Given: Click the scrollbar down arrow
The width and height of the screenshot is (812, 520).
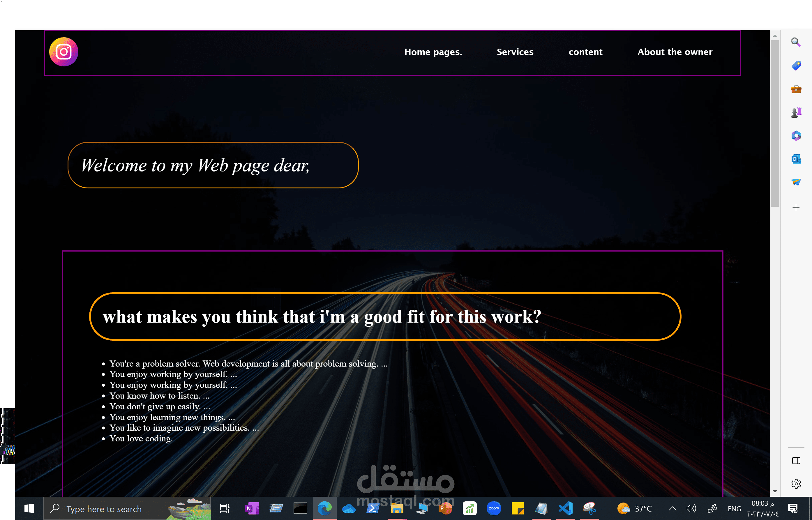Looking at the screenshot, I should point(775,491).
